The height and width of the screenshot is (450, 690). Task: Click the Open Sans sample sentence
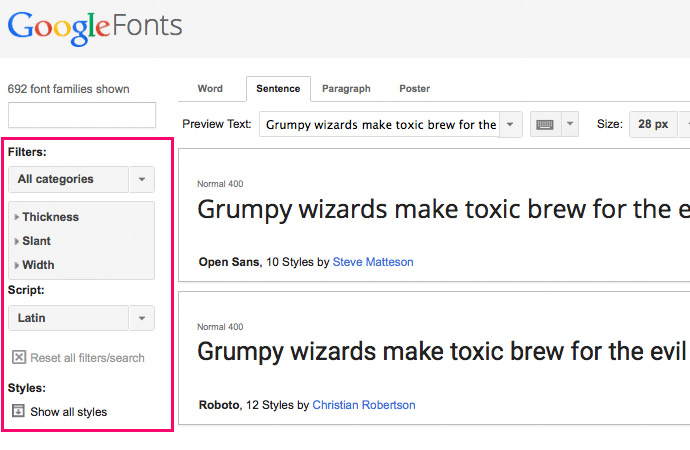tap(444, 209)
